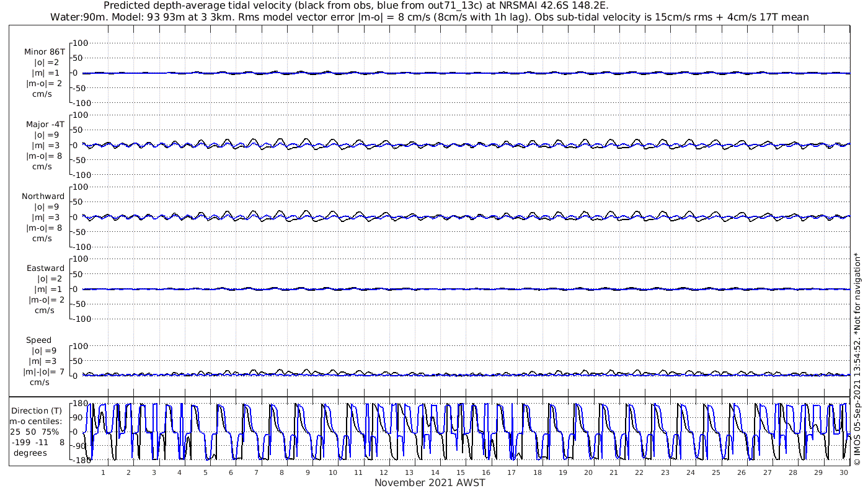
Task: Click the 'm-o centiles:' text
Action: pyautogui.click(x=35, y=421)
